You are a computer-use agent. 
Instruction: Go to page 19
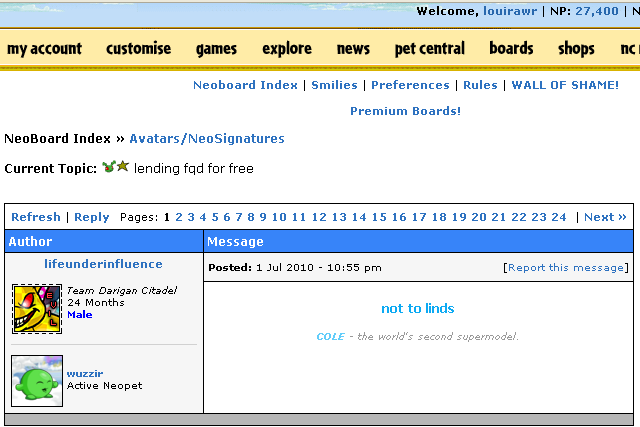tap(459, 217)
